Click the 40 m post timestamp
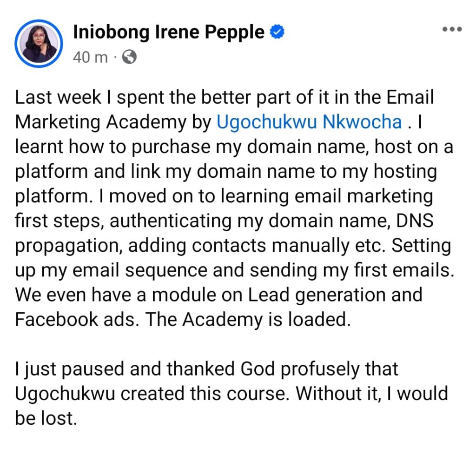The width and height of the screenshot is (476, 449). tap(90, 57)
